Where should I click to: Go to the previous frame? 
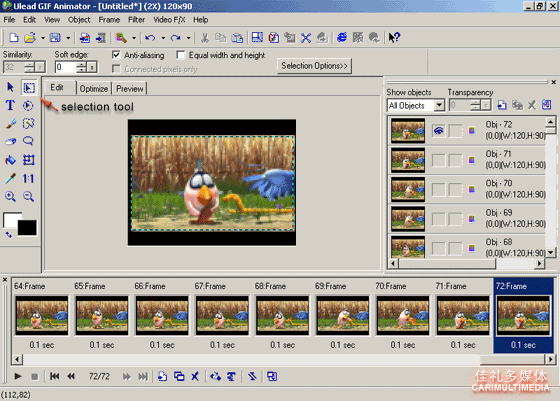click(71, 376)
